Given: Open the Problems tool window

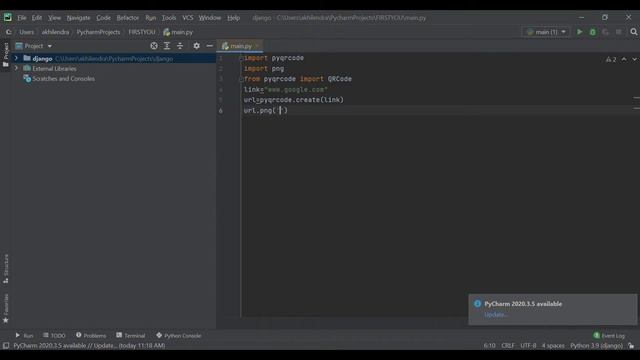Looking at the screenshot, I should click(x=91, y=336).
